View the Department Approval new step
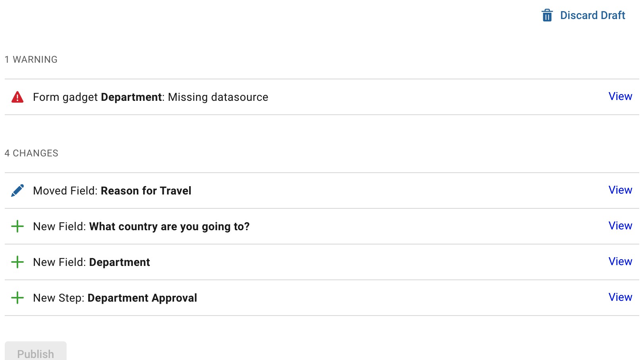This screenshot has height=360, width=644. click(620, 297)
